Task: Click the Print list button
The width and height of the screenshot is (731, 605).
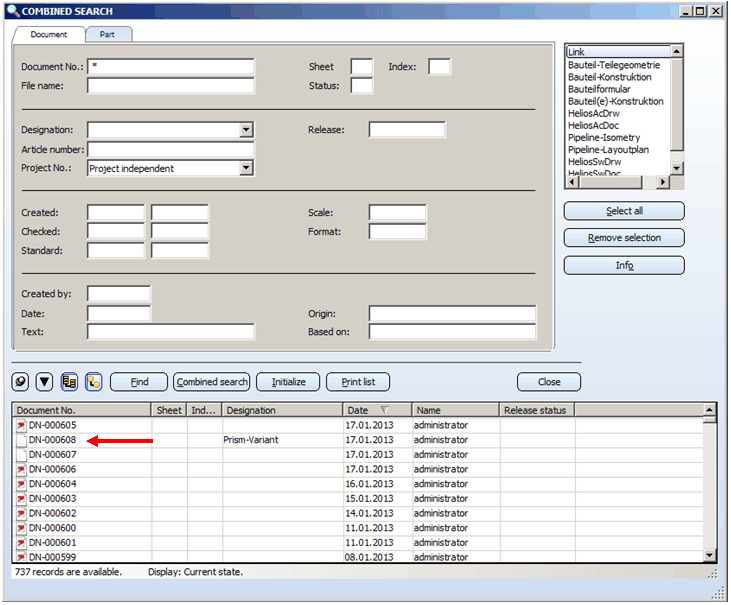Action: (358, 382)
